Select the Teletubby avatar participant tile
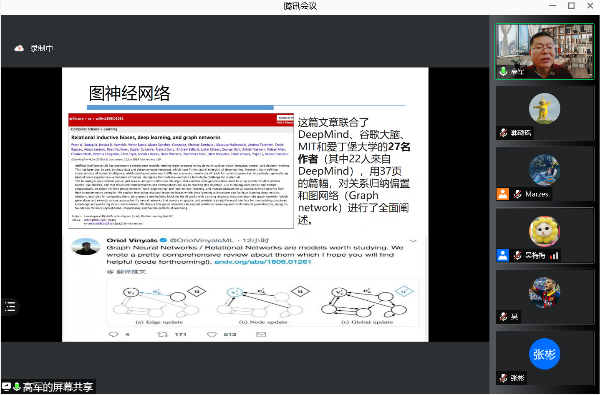The image size is (600, 395). click(x=544, y=113)
